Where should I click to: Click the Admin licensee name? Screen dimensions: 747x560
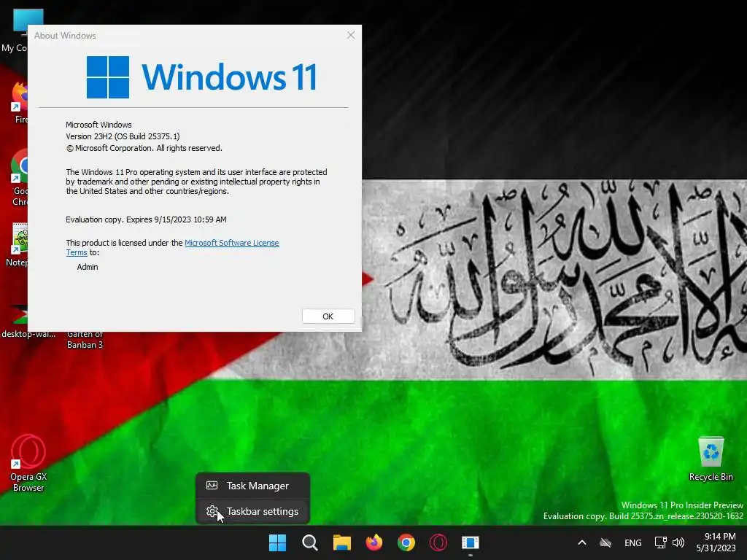coord(88,267)
